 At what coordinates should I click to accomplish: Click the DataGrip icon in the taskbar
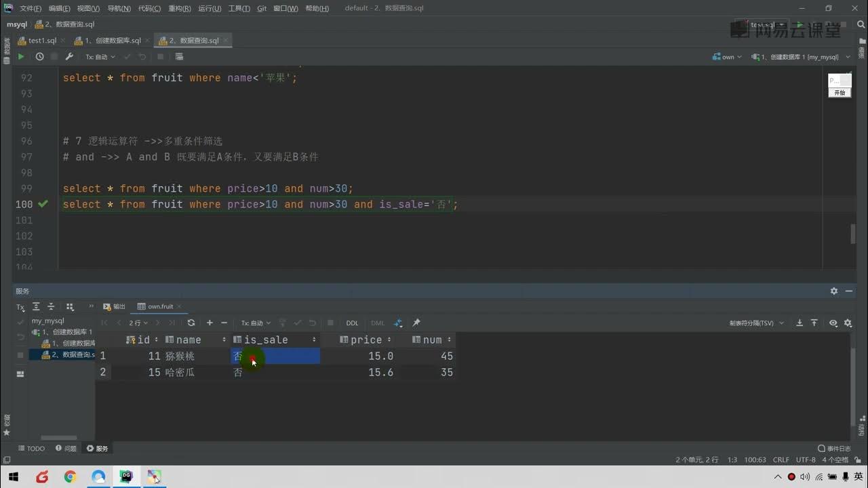click(126, 477)
